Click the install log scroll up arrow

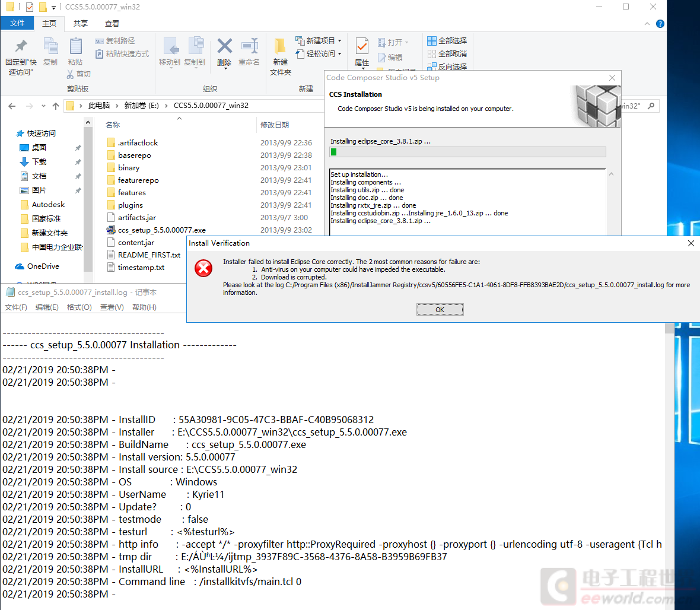pos(611,174)
